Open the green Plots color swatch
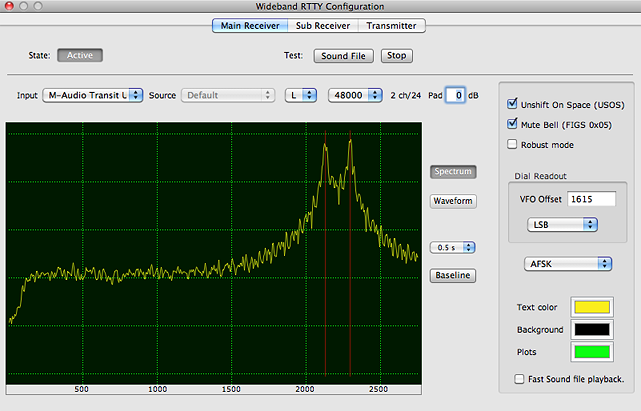Viewport: 641px width, 411px height. click(x=592, y=352)
